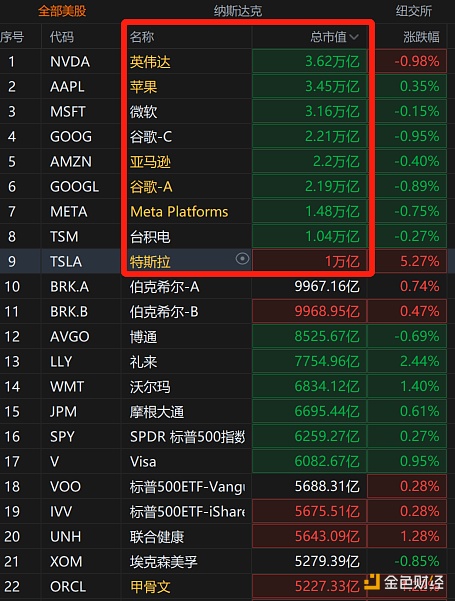Image resolution: width=455 pixels, height=601 pixels.
Task: Click the watch eye icon on 特斯拉 row
Action: coord(242,259)
